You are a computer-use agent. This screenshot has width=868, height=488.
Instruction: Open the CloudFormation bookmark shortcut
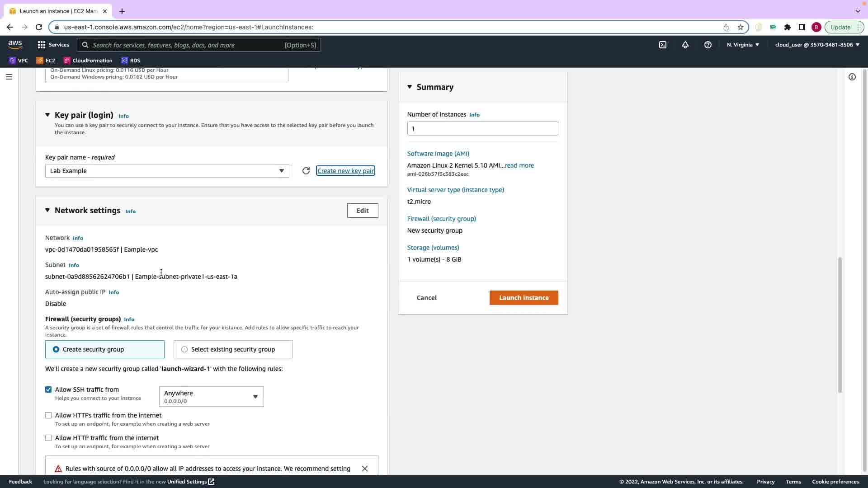click(88, 61)
